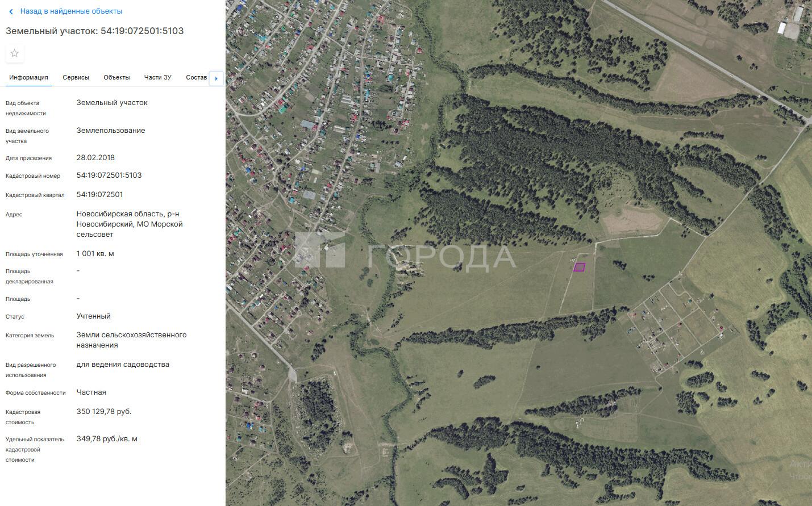This screenshot has width=812, height=506.
Task: Select parcel type value Землепользование
Action: [x=111, y=130]
